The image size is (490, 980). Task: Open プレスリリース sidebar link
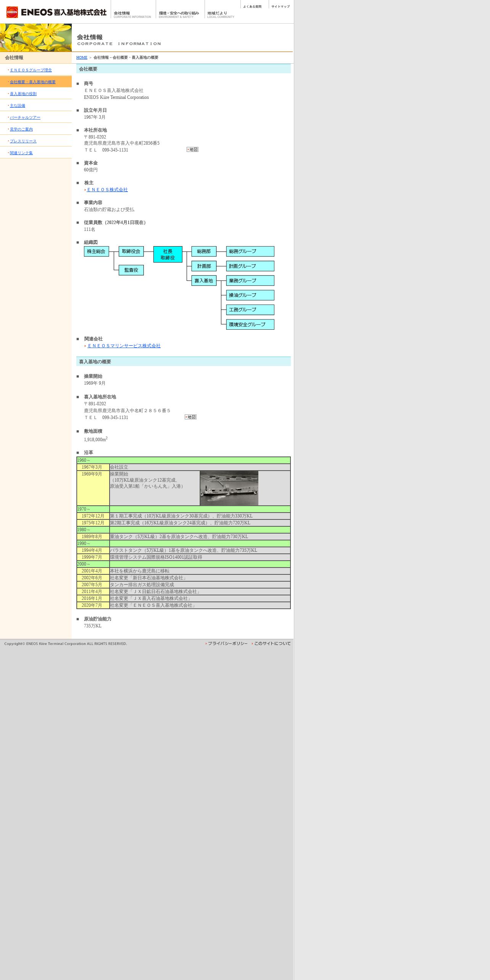tap(23, 141)
